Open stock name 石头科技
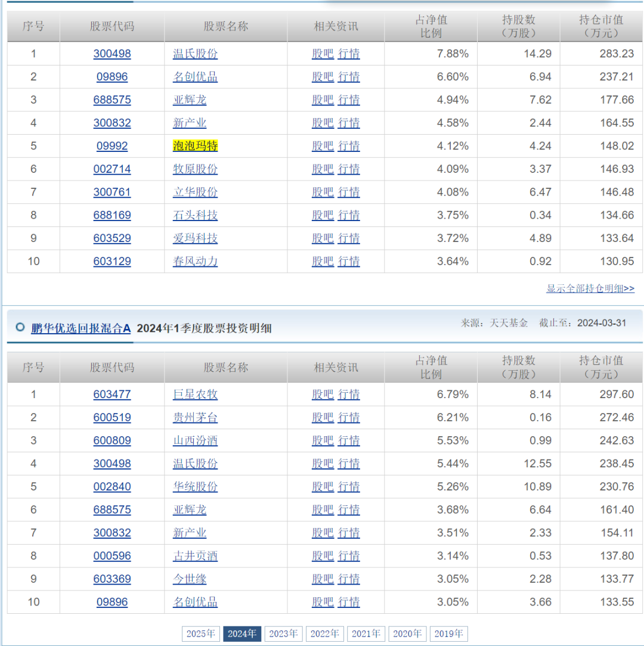The image size is (644, 646). (x=195, y=215)
